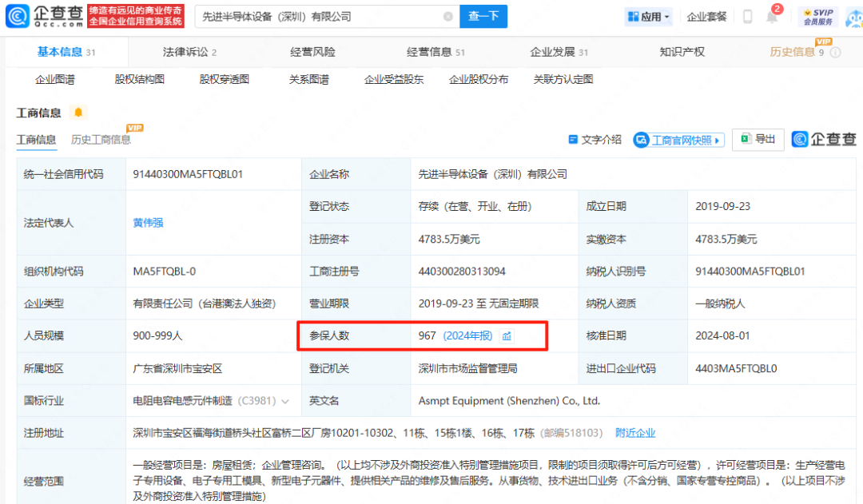Click the bell icon beside 工商信息 heading
Image resolution: width=863 pixels, height=504 pixels.
click(x=78, y=113)
